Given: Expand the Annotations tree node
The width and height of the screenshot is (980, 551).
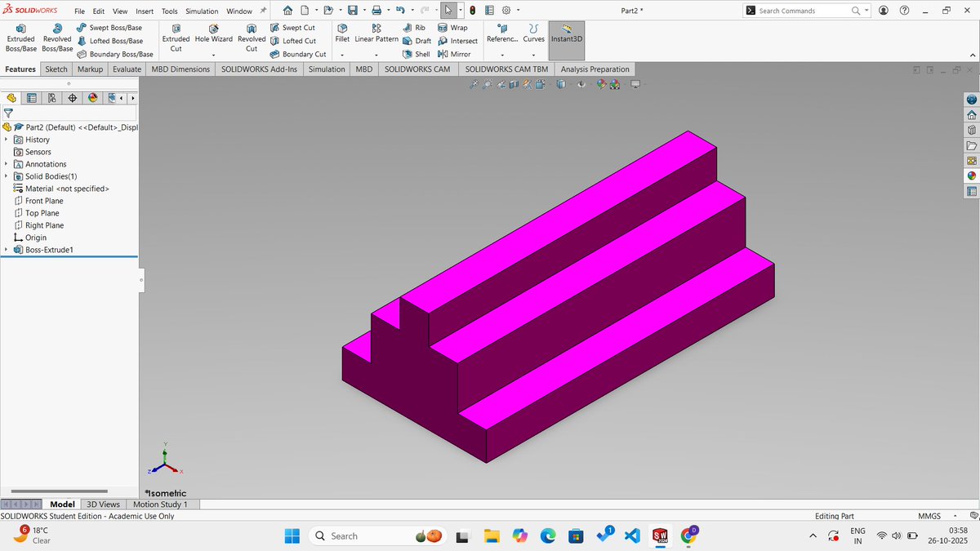Looking at the screenshot, I should point(6,164).
